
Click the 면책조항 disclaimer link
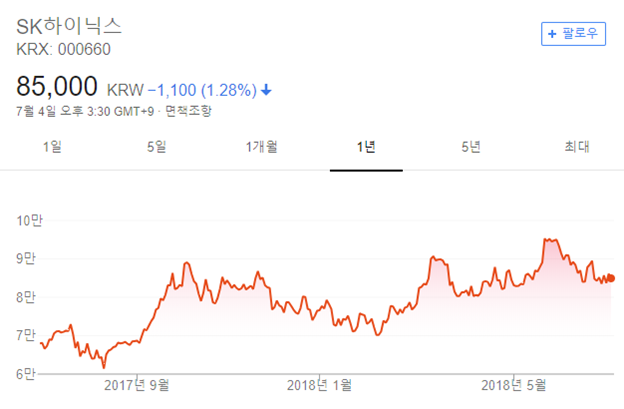188,111
